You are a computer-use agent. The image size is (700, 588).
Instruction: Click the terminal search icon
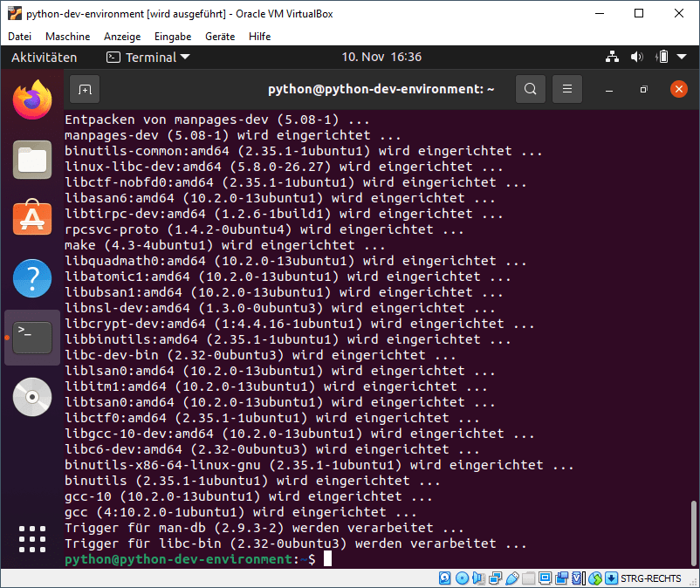pos(530,89)
